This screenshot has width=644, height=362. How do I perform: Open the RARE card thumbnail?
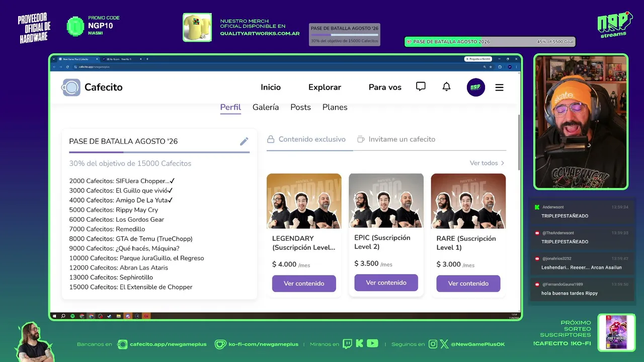[468, 201]
